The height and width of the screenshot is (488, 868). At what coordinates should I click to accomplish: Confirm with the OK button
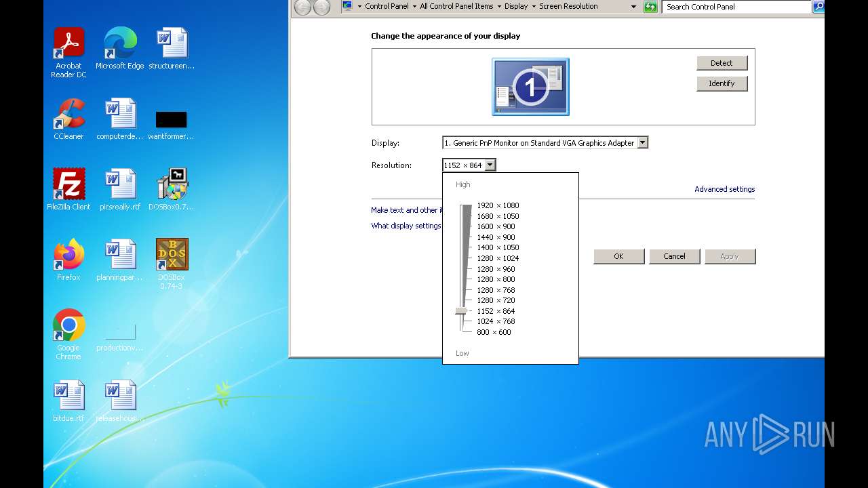coord(618,256)
